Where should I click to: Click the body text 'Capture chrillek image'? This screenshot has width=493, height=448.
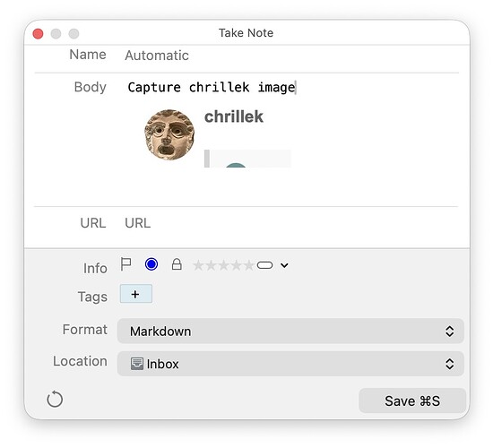point(212,88)
